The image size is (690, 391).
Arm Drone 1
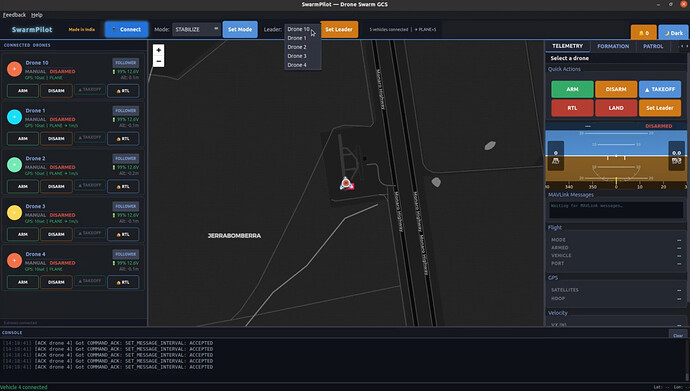[23, 139]
